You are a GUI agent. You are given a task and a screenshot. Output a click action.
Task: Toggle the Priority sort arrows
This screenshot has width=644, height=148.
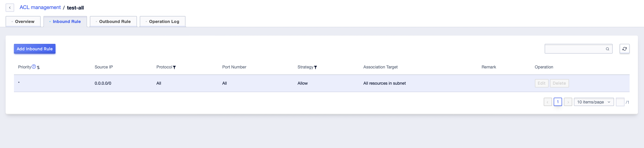point(38,67)
